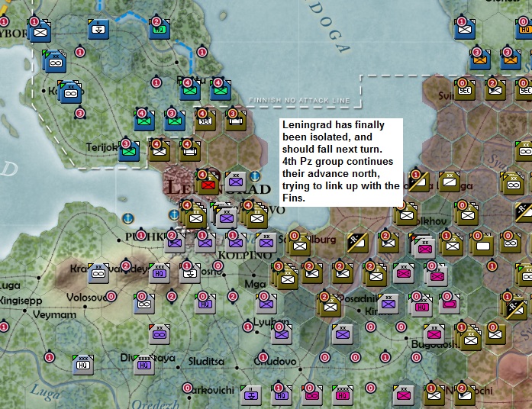Select Finnish infantry stack at Vyborg
Viewport: 532px width, 409px height.
40,31
